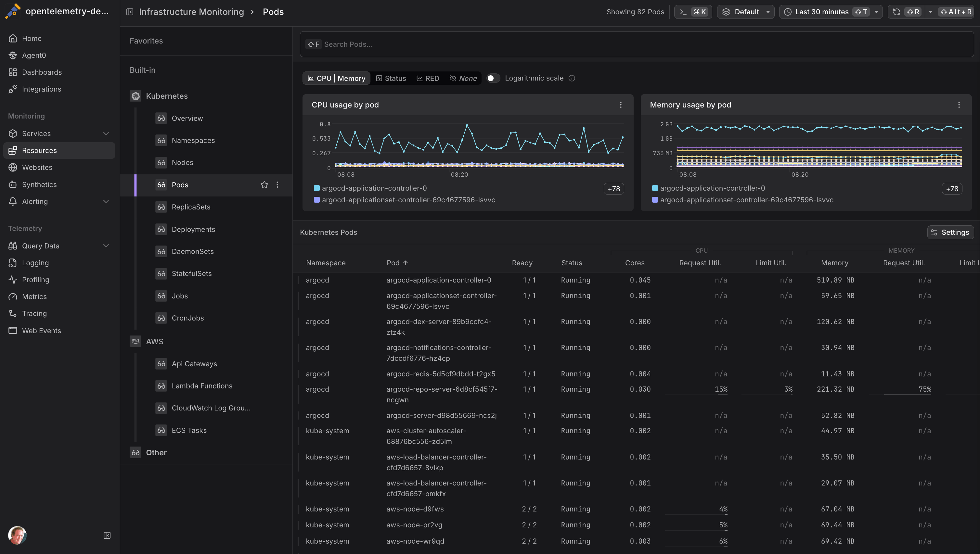This screenshot has width=980, height=554.
Task: Switch to the RED chart tab
Action: point(428,78)
